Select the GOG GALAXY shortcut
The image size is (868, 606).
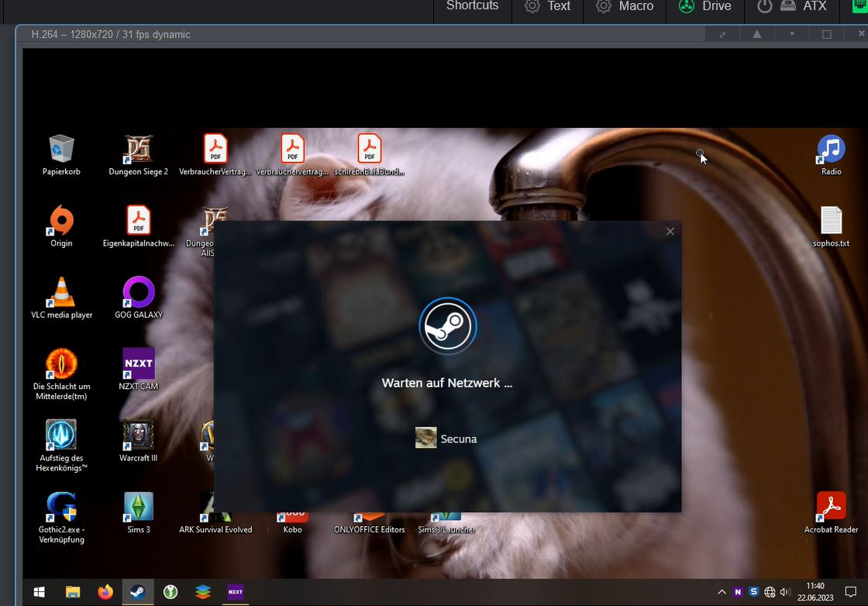coord(139,298)
